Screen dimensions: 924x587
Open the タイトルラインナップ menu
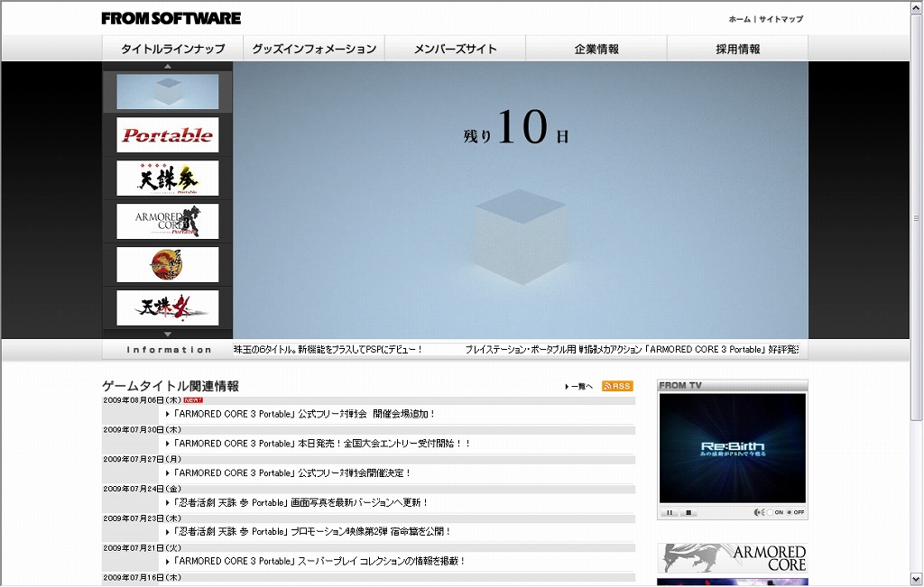click(x=172, y=49)
